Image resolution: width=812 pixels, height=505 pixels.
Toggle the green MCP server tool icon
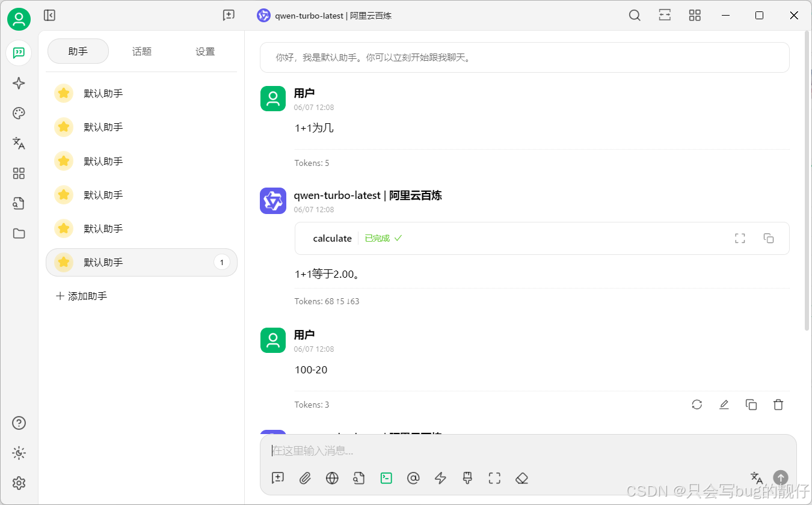(x=386, y=478)
